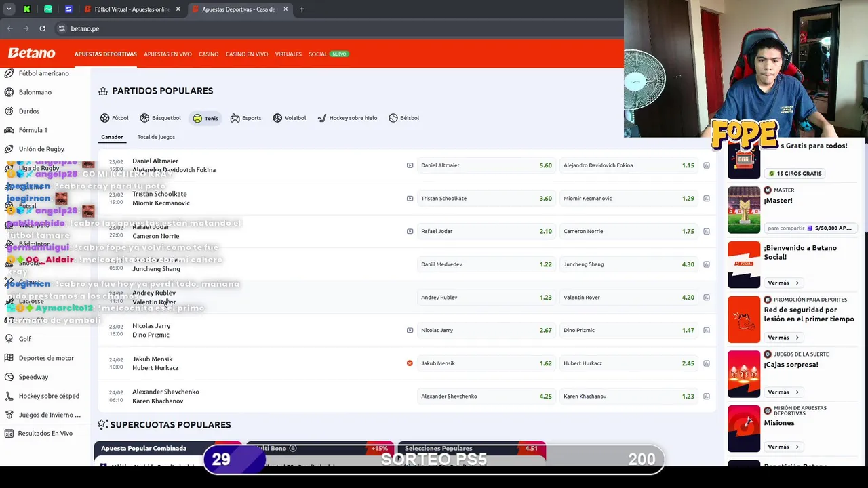Open browser tab list dropdown

(9, 9)
